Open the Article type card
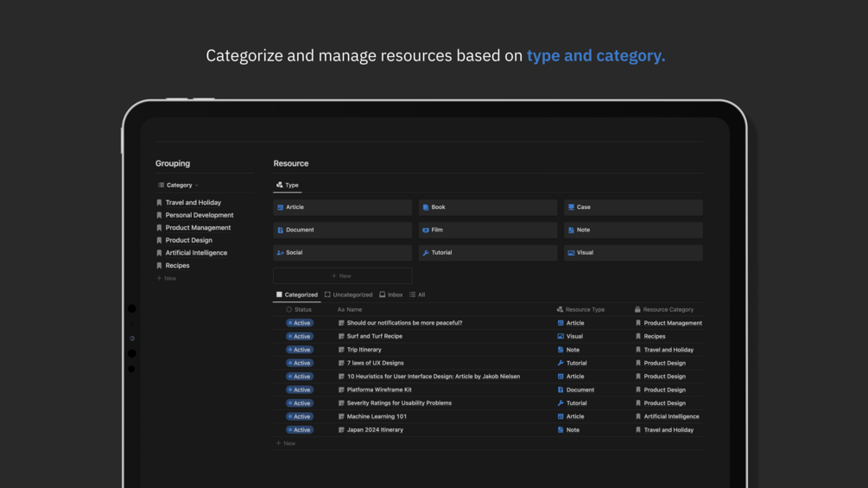The height and width of the screenshot is (488, 868). coord(343,207)
